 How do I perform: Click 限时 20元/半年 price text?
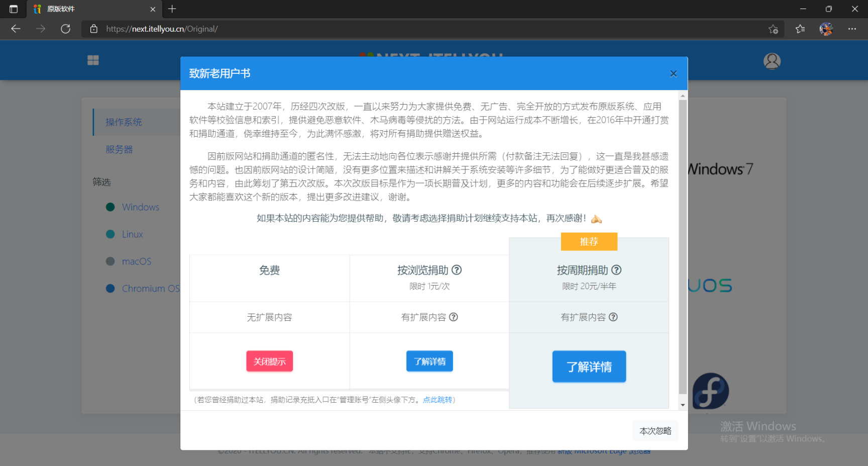coord(589,286)
